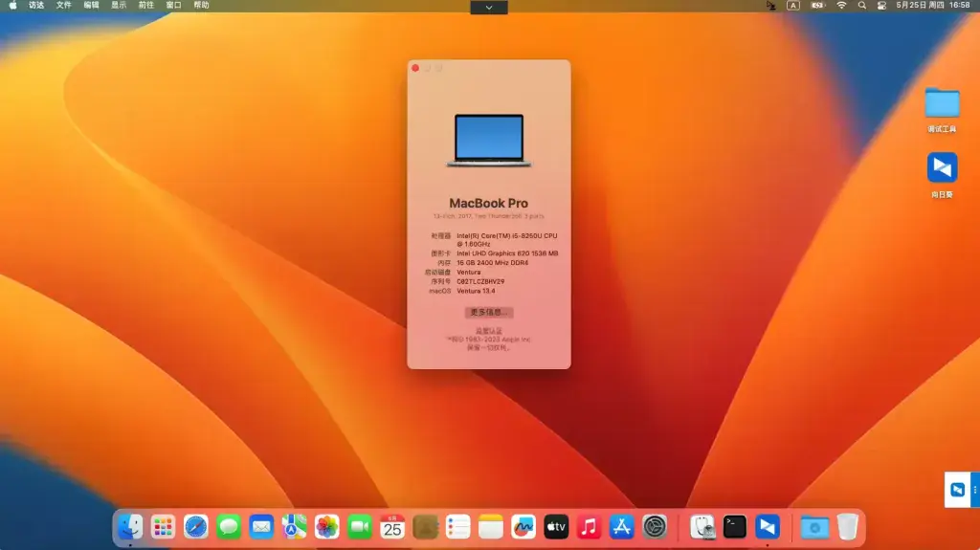The image size is (980, 550).
Task: Launch Terminal from the dock
Action: click(734, 527)
